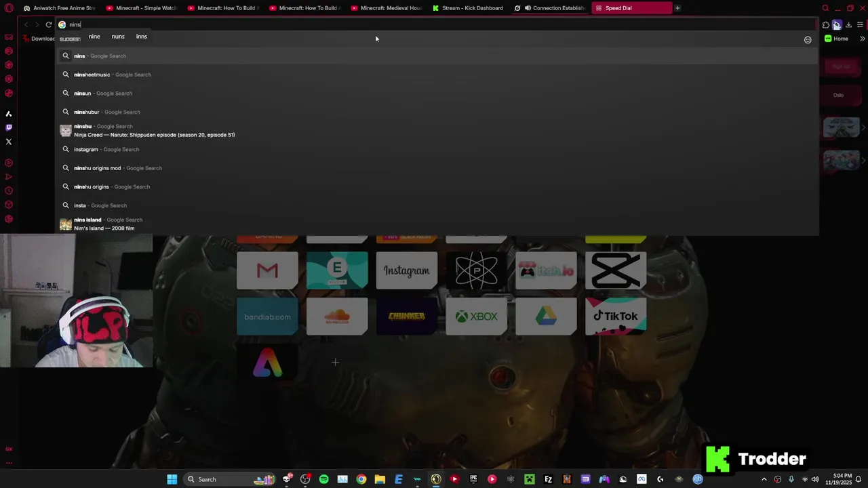Open the Instagram speed dial tile

click(407, 270)
